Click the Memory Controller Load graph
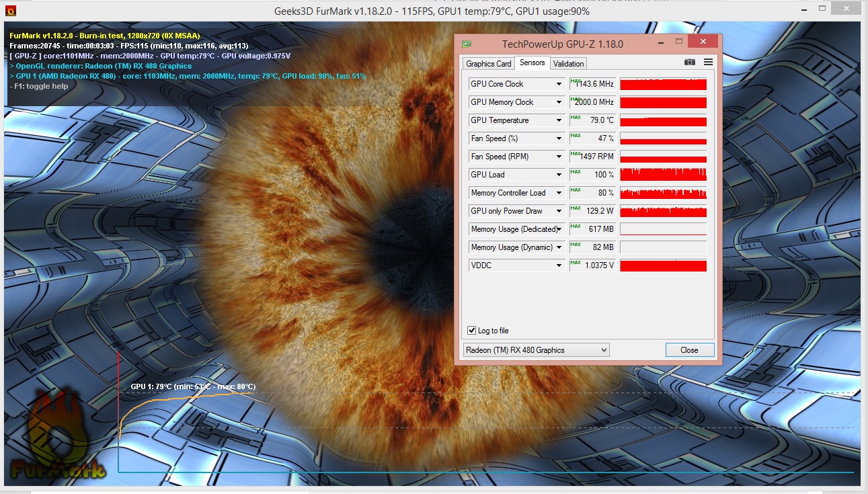 pos(663,193)
